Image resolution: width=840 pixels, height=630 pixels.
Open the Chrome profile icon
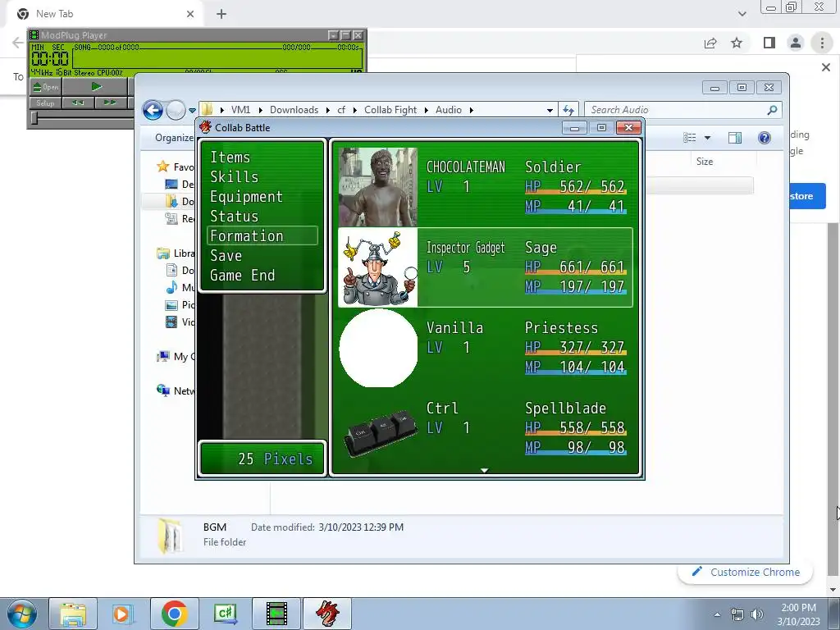coord(796,43)
